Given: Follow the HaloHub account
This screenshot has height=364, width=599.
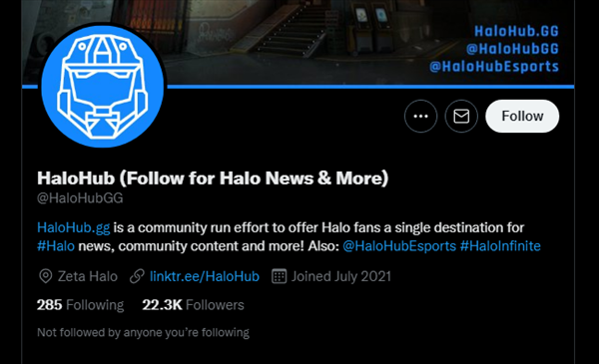Looking at the screenshot, I should pos(522,116).
